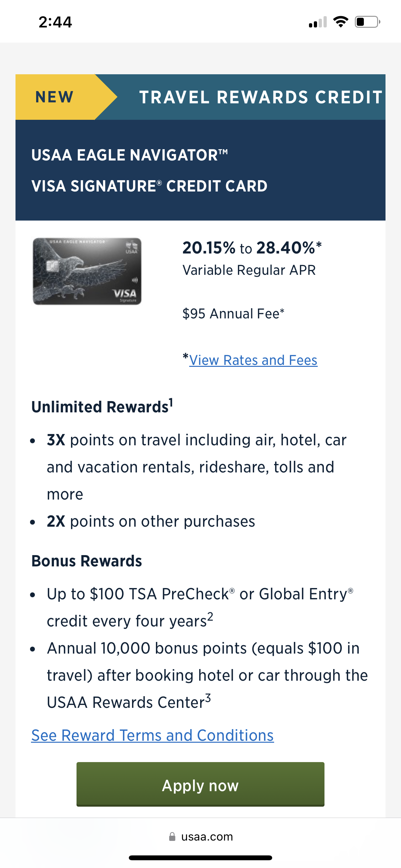Screen dimensions: 401x868
Task: Open View Rates and Fees link
Action: tap(252, 360)
